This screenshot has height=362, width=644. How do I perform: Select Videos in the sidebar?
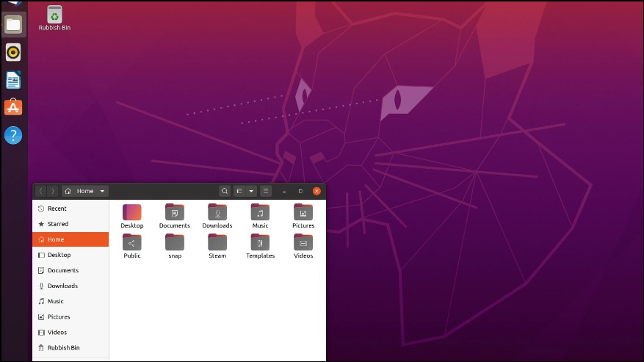(x=70, y=332)
